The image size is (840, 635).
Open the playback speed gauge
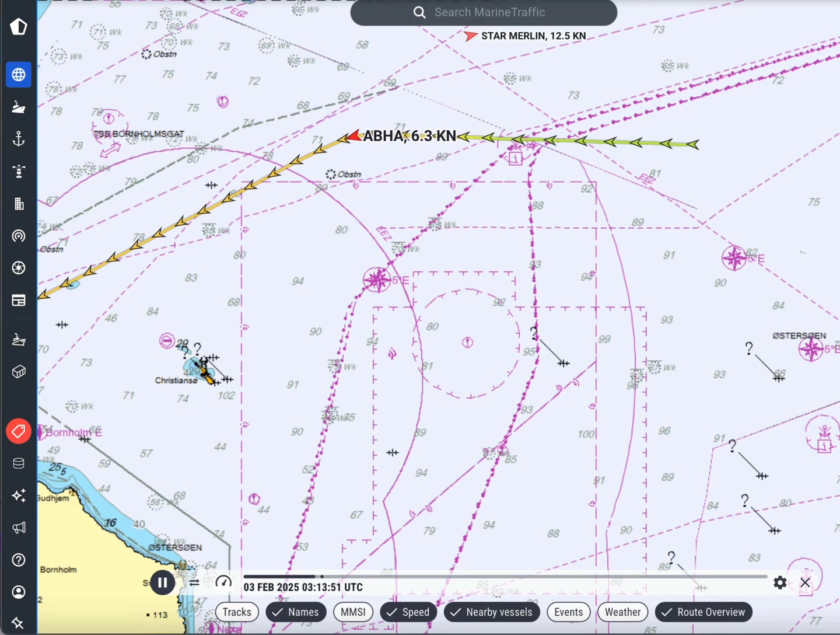click(x=223, y=582)
